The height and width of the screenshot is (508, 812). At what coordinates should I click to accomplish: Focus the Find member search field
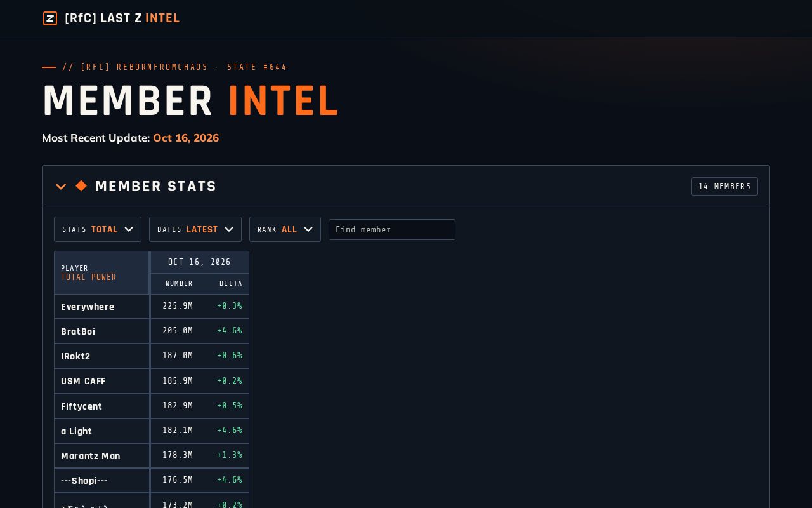(x=392, y=229)
